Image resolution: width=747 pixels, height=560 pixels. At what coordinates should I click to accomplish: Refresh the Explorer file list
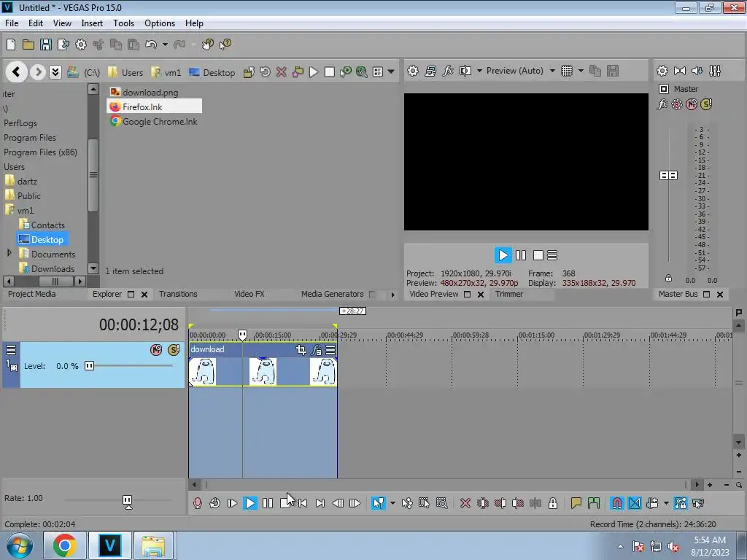pos(266,72)
